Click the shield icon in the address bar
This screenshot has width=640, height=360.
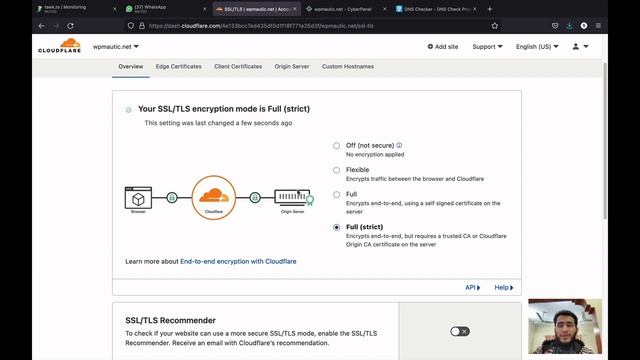coord(131,26)
